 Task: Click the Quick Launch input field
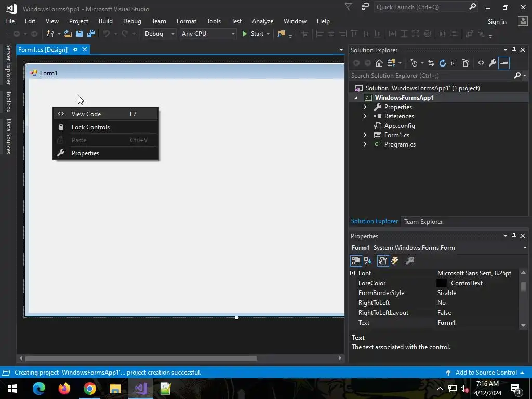pyautogui.click(x=421, y=7)
